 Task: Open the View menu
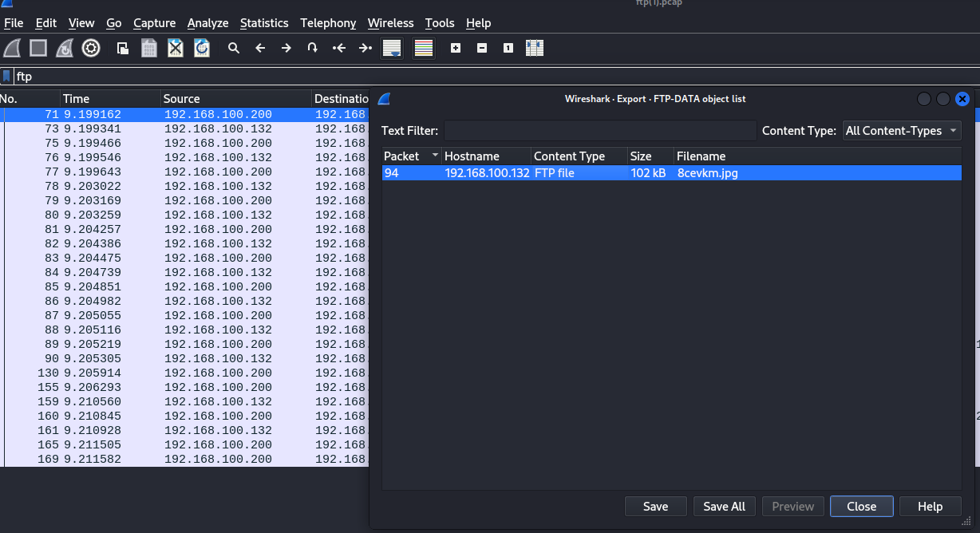click(81, 23)
